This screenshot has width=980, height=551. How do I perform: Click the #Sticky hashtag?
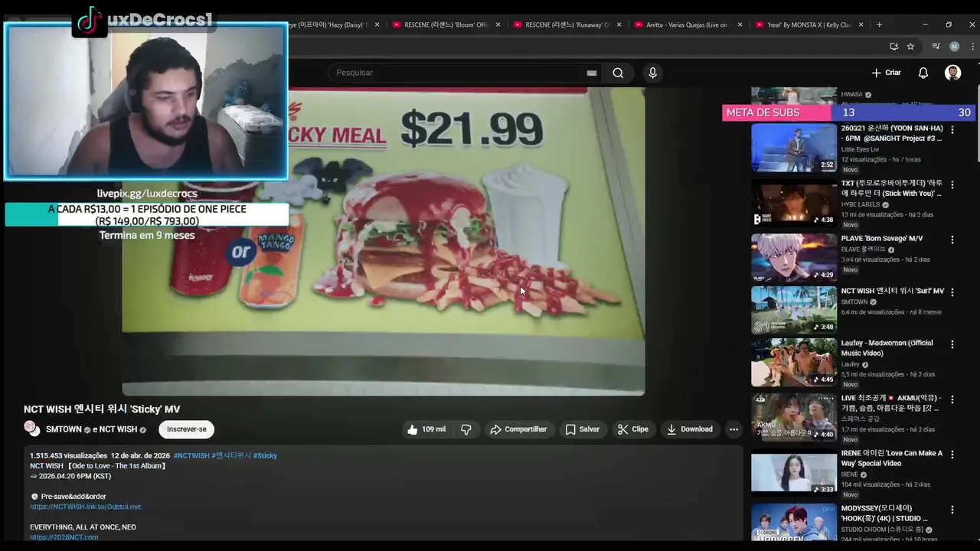[265, 455]
